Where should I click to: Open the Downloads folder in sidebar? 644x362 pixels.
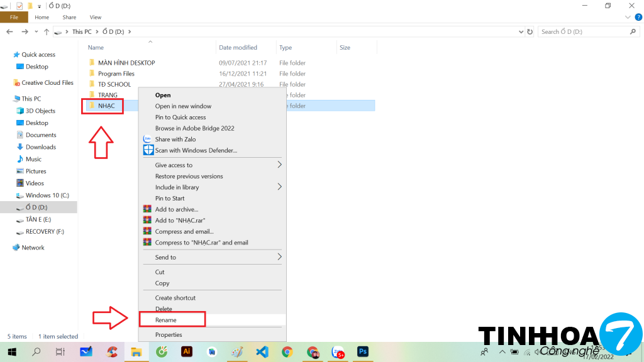pos(41,147)
